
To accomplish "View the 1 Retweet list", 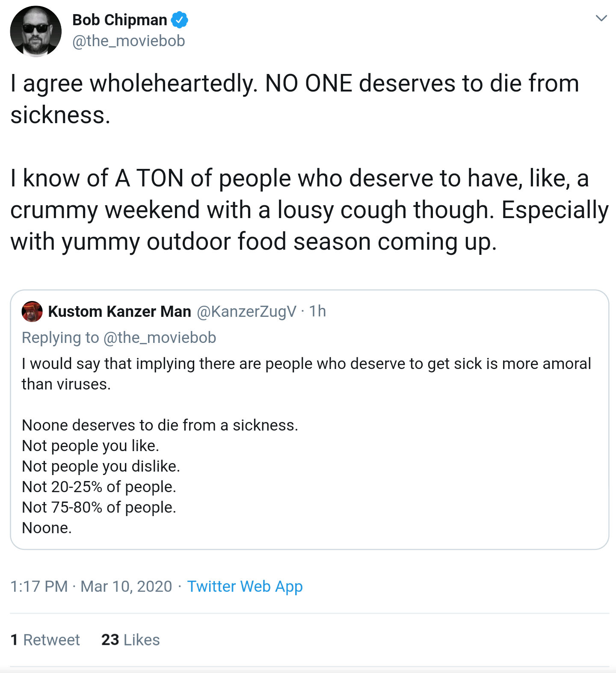I will [45, 640].
